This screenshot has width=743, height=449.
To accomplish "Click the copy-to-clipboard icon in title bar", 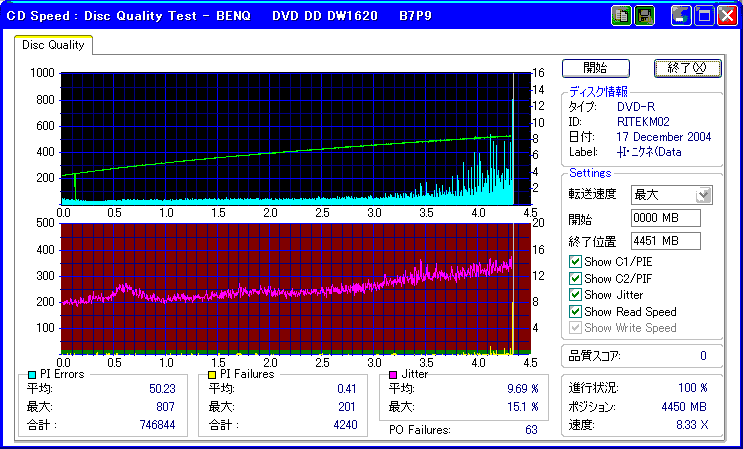I will point(622,16).
